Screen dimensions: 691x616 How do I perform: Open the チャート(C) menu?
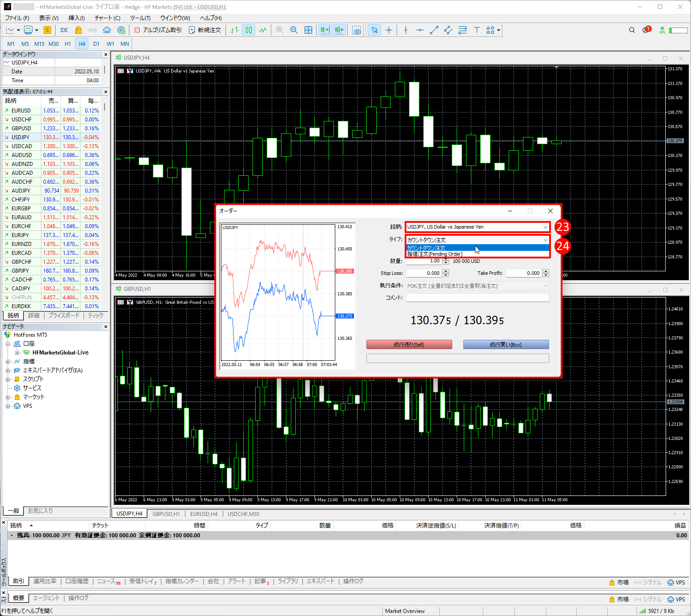tap(107, 18)
